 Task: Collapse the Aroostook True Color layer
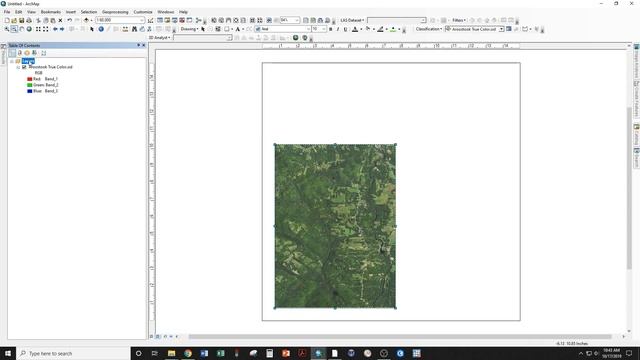(x=18, y=67)
